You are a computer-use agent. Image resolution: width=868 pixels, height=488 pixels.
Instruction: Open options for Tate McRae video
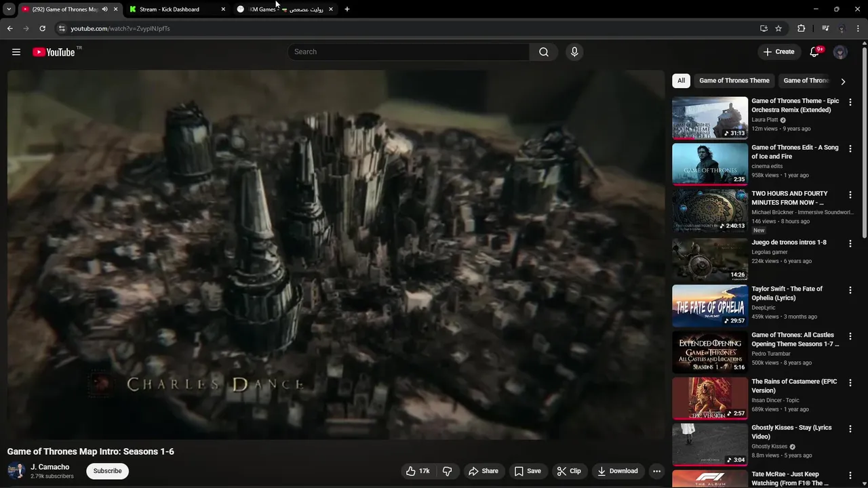pos(850,475)
